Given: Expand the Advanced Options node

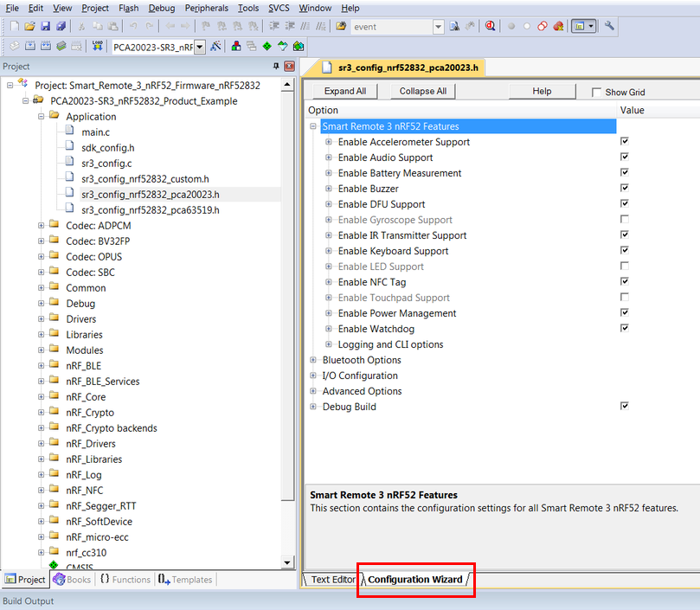Looking at the screenshot, I should click(313, 391).
